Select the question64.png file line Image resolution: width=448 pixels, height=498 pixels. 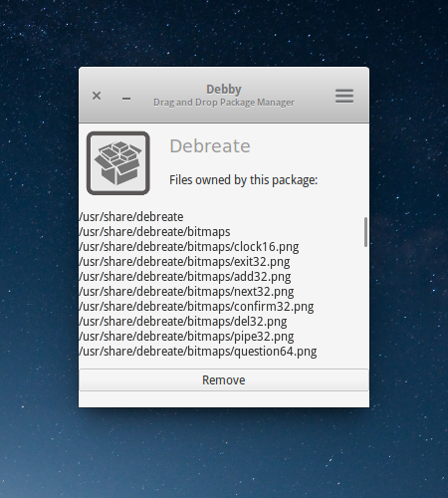click(198, 352)
